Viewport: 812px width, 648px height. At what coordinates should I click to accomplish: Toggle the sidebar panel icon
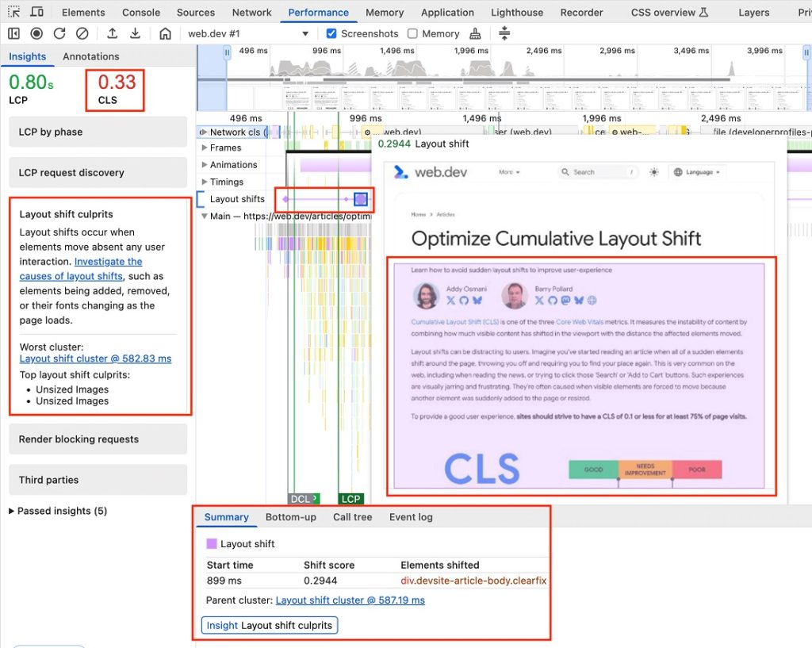tap(14, 33)
